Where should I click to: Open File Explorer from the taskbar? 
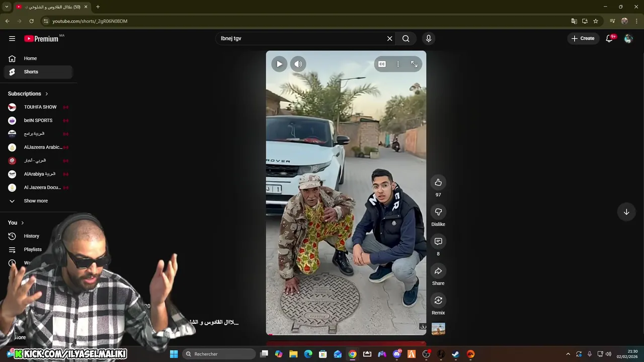[x=293, y=354]
